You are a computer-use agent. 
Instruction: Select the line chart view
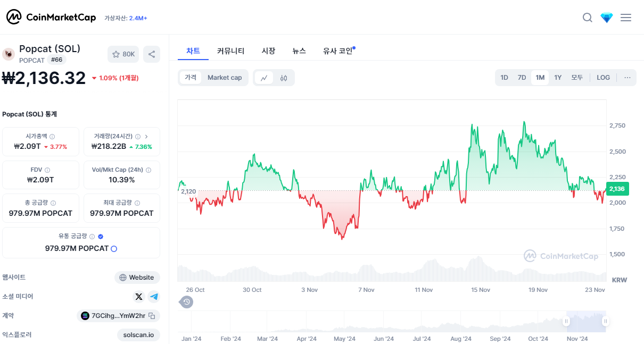coord(264,78)
